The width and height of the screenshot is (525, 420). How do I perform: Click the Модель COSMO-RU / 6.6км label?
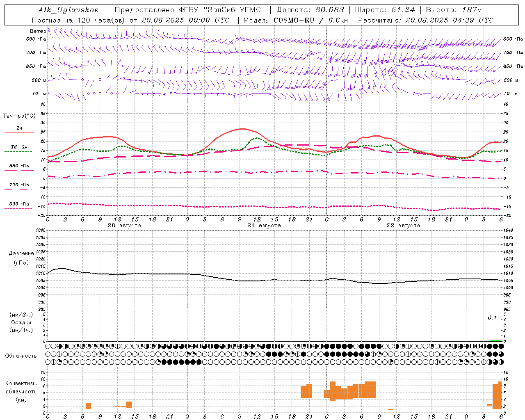tap(296, 20)
